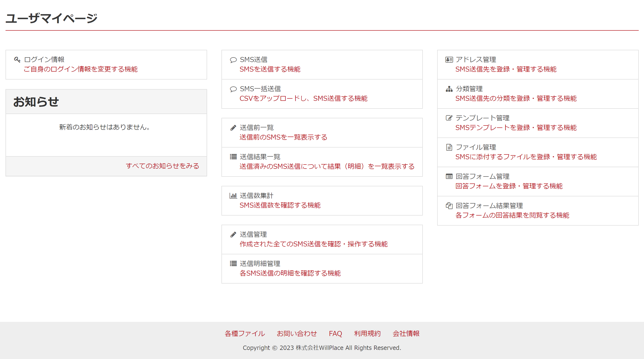Click the document icon beside ファイル管理

(449, 147)
